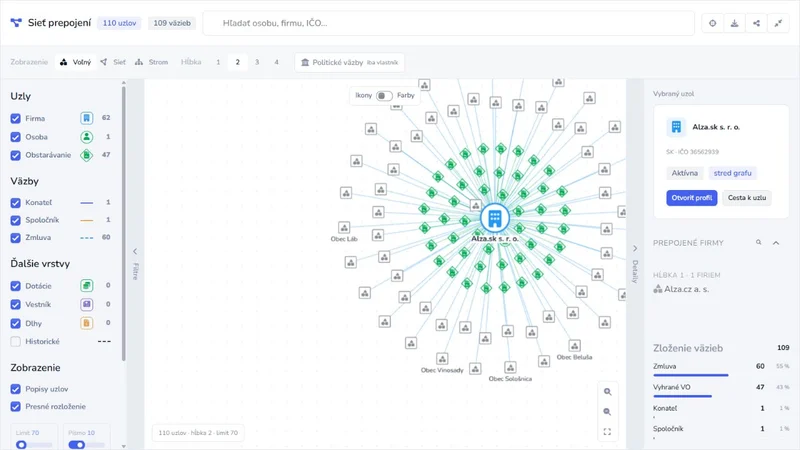This screenshot has width=800, height=450.
Task: Select the central Alza.sk s. r. o. node
Action: pyautogui.click(x=494, y=218)
